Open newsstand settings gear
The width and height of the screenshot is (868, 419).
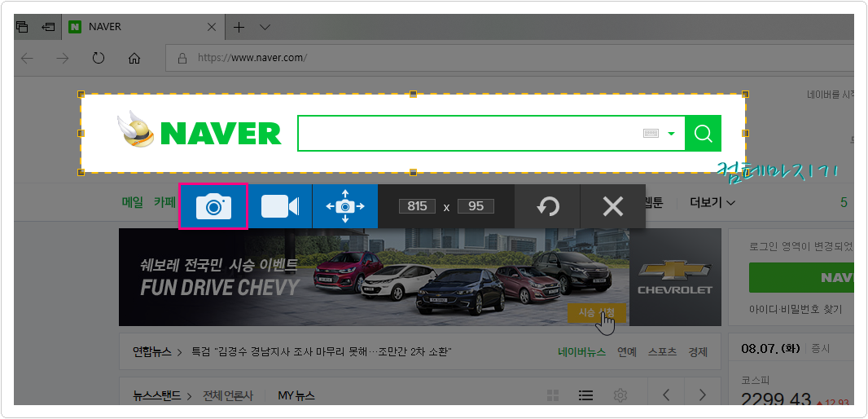point(620,395)
